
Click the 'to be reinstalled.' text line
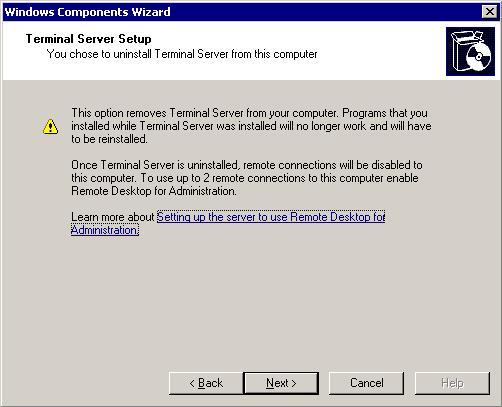[x=109, y=139]
